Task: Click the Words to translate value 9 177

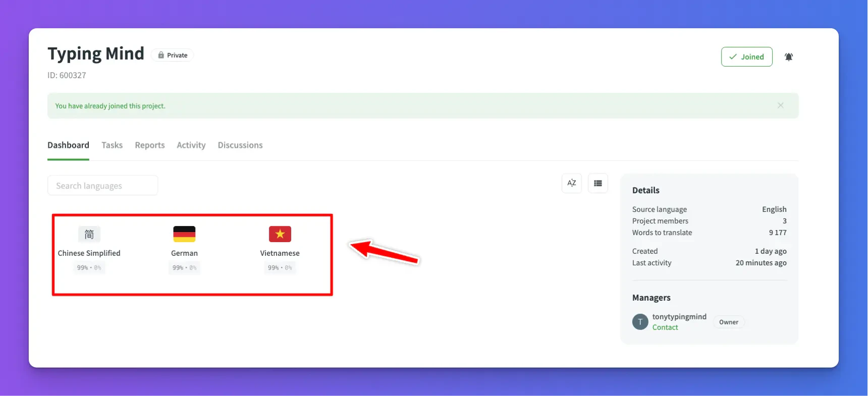Action: 778,233
